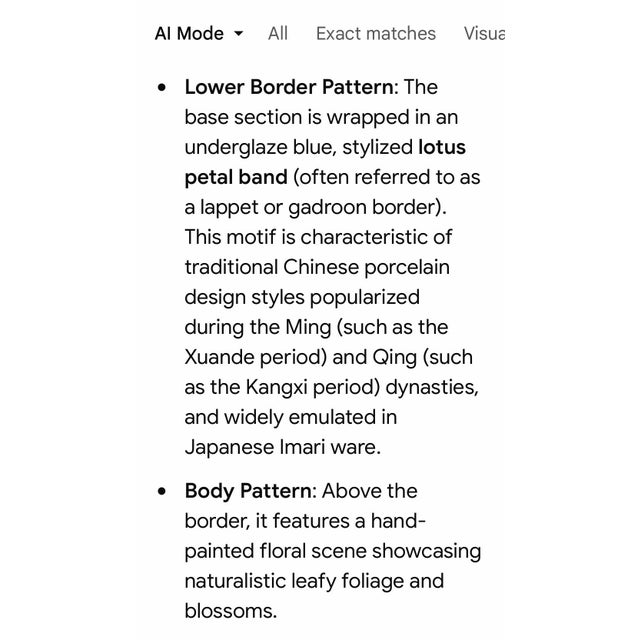
Task: Select the AI Mode tab label
Action: pos(189,33)
